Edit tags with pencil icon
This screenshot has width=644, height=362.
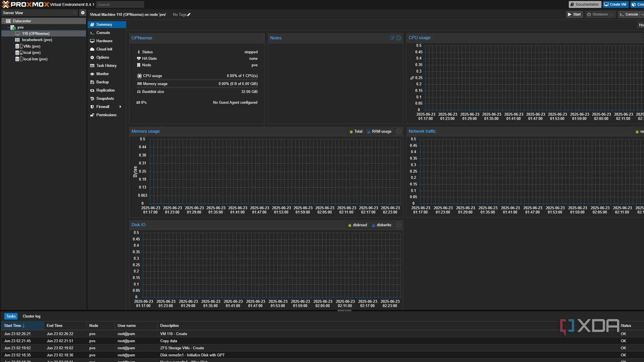[189, 15]
